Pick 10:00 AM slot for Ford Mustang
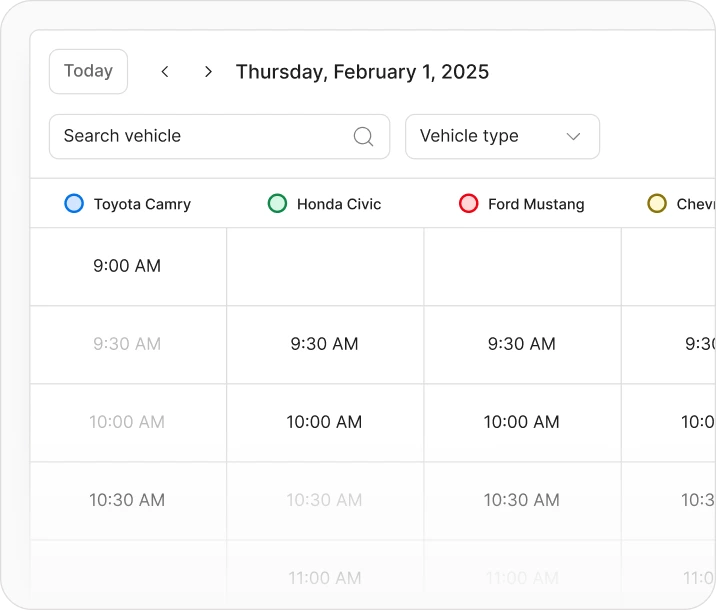The image size is (716, 610). tap(522, 422)
